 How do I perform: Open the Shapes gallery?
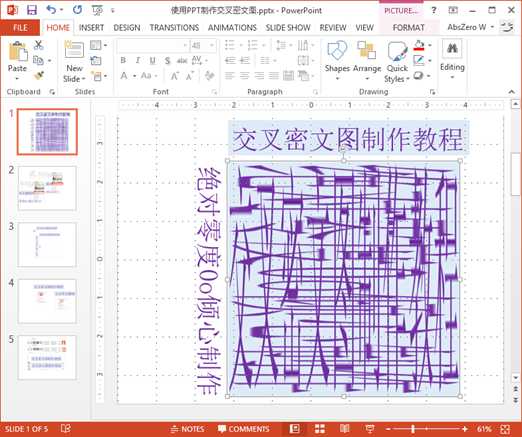pos(337,59)
